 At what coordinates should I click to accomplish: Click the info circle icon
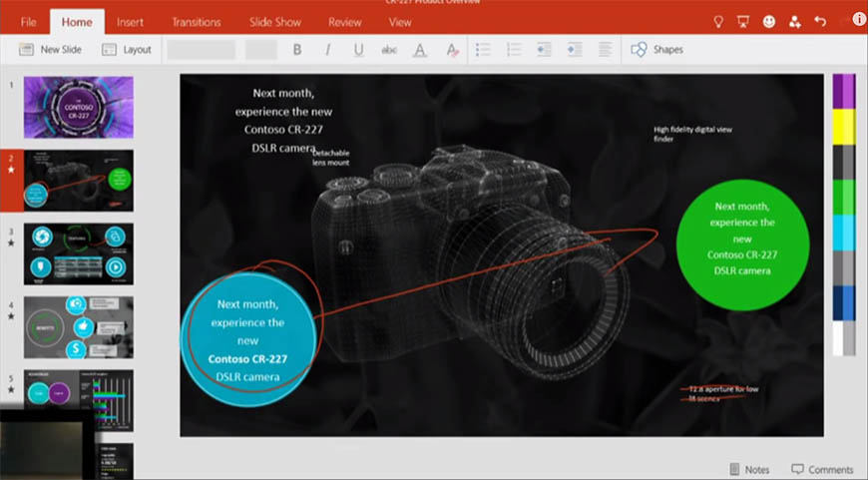coord(859,19)
